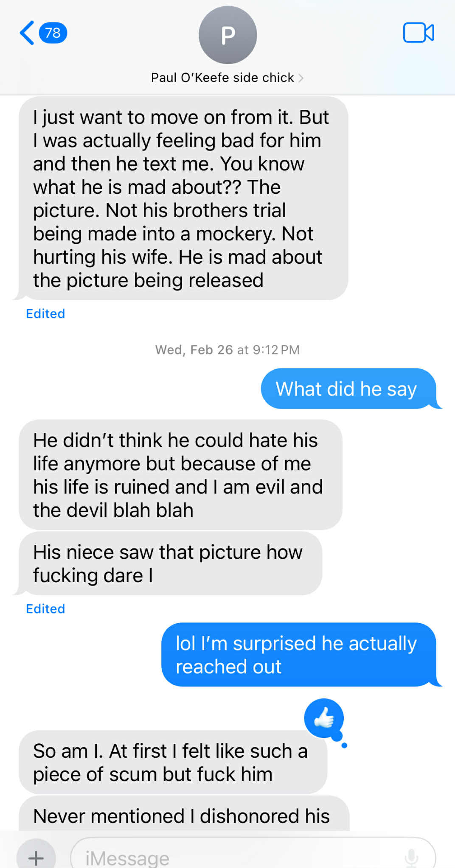Expand contact details chevron beside name
Image resolution: width=455 pixels, height=868 pixels.
click(301, 78)
